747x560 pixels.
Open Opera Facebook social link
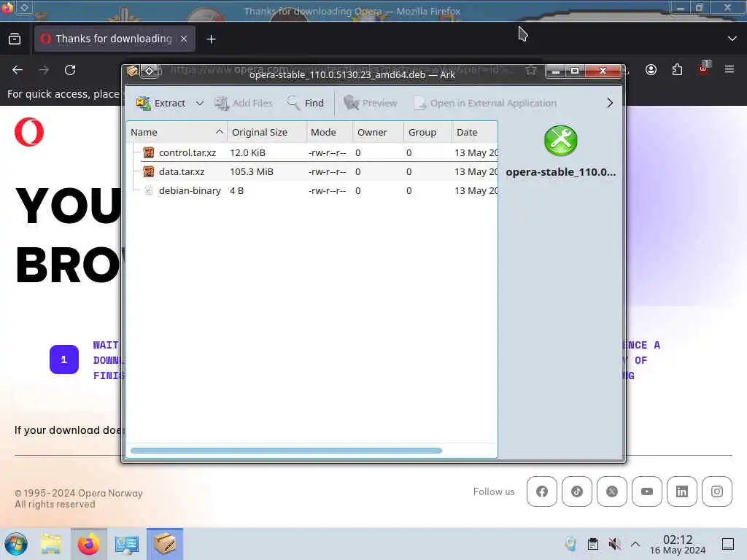tap(542, 491)
